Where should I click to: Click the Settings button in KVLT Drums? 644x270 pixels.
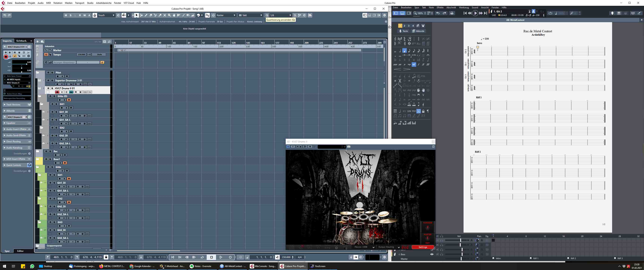click(423, 247)
